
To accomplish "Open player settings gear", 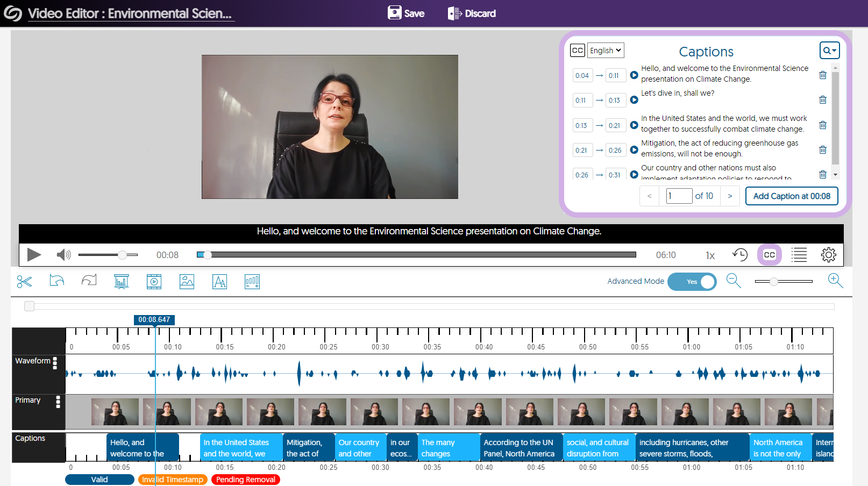I will point(828,255).
